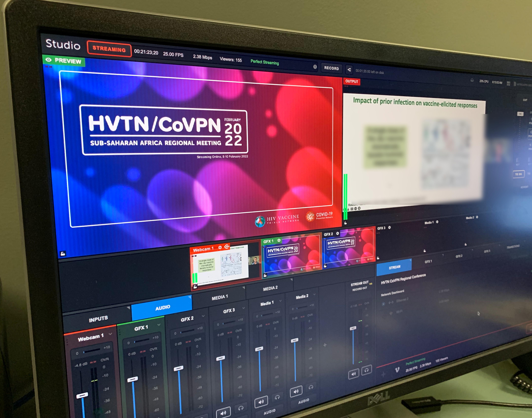The width and height of the screenshot is (532, 418).
Task: Expand Webcam 1 audio channel chevron
Action: click(111, 334)
